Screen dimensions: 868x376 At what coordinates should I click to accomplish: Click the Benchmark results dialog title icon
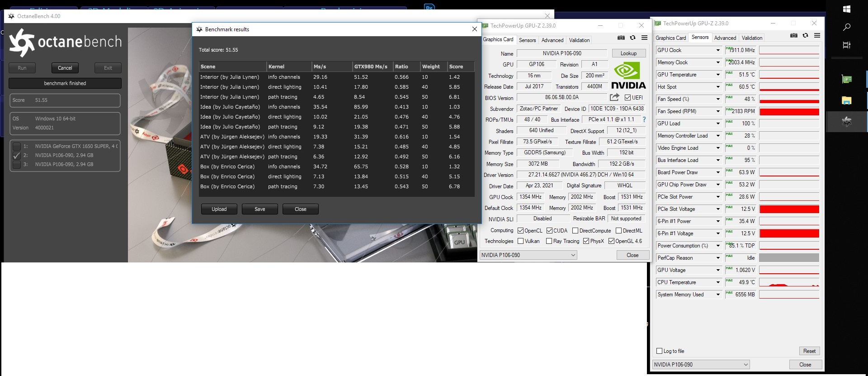click(x=199, y=29)
